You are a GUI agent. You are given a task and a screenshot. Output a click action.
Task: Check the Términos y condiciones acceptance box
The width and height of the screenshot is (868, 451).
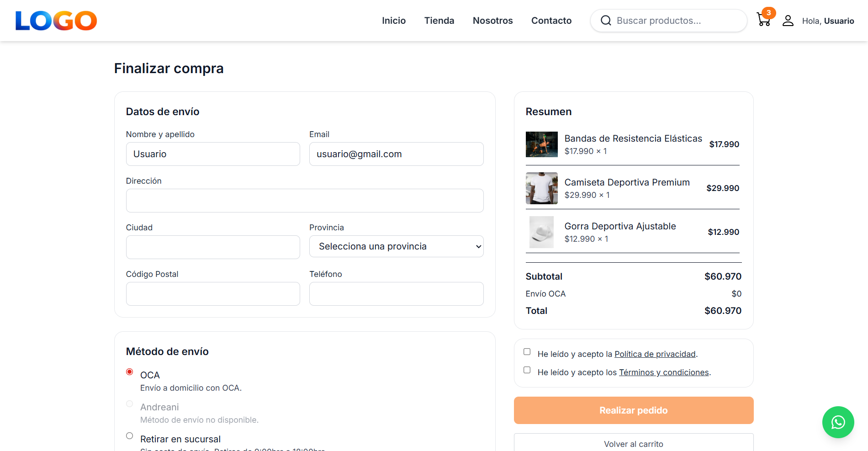[x=527, y=370]
